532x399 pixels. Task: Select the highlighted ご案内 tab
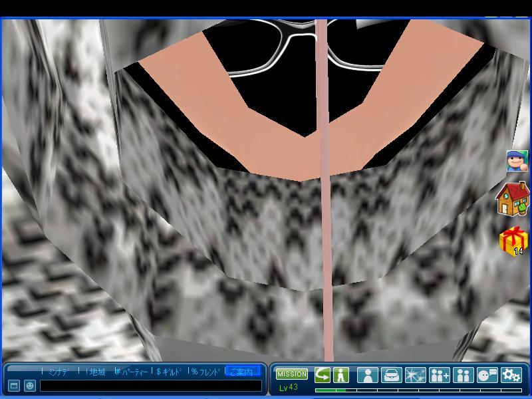tap(242, 372)
